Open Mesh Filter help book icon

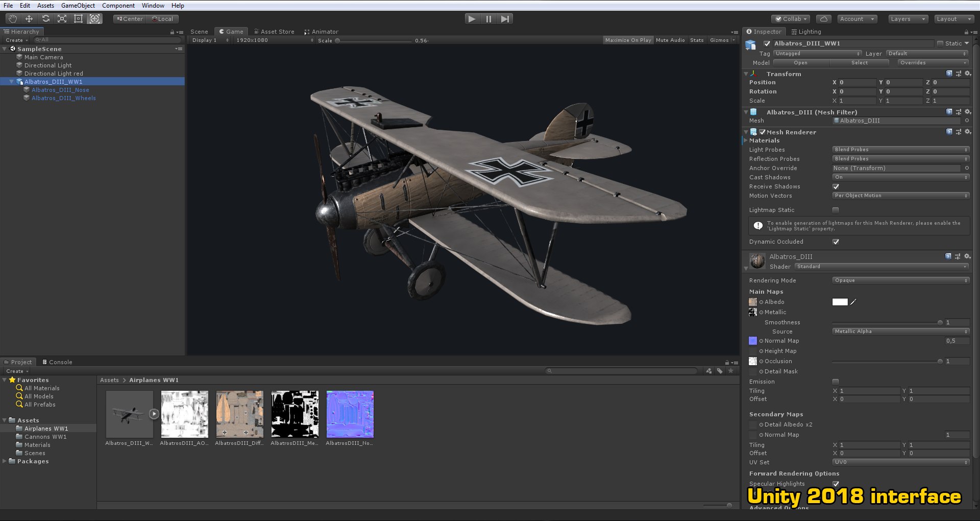pos(949,112)
